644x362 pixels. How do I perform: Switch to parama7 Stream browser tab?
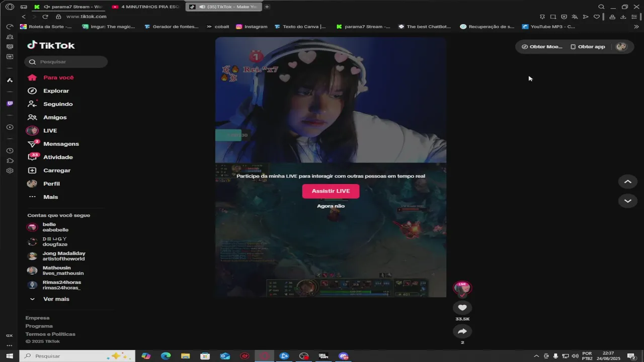coord(69,7)
